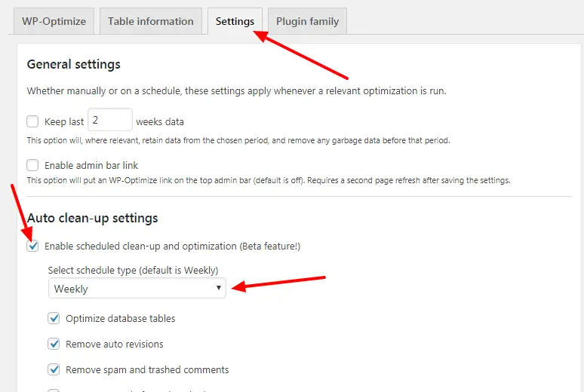Screen dimensions: 584x392
Task: Click the 'weeks data' label text
Action: (x=160, y=121)
